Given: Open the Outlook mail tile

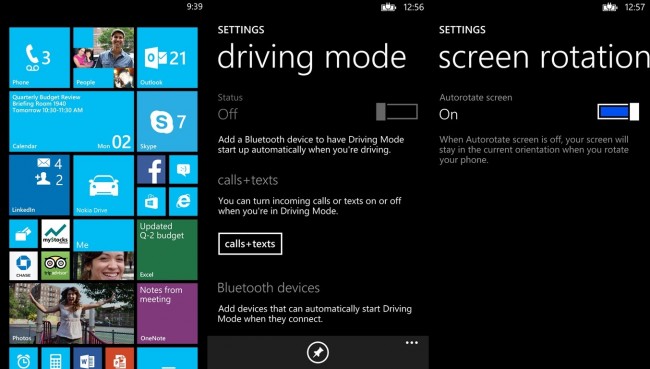Looking at the screenshot, I should point(167,58).
